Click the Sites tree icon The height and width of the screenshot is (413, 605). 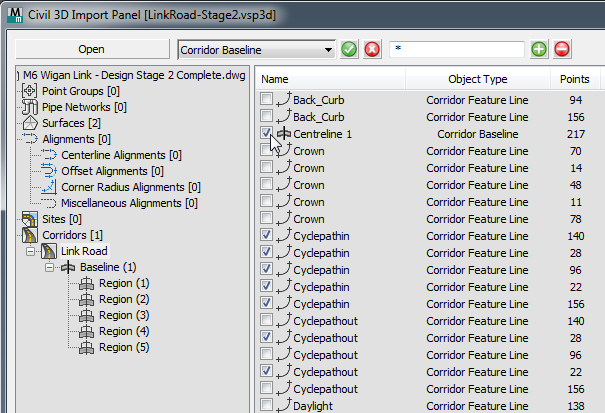30,219
